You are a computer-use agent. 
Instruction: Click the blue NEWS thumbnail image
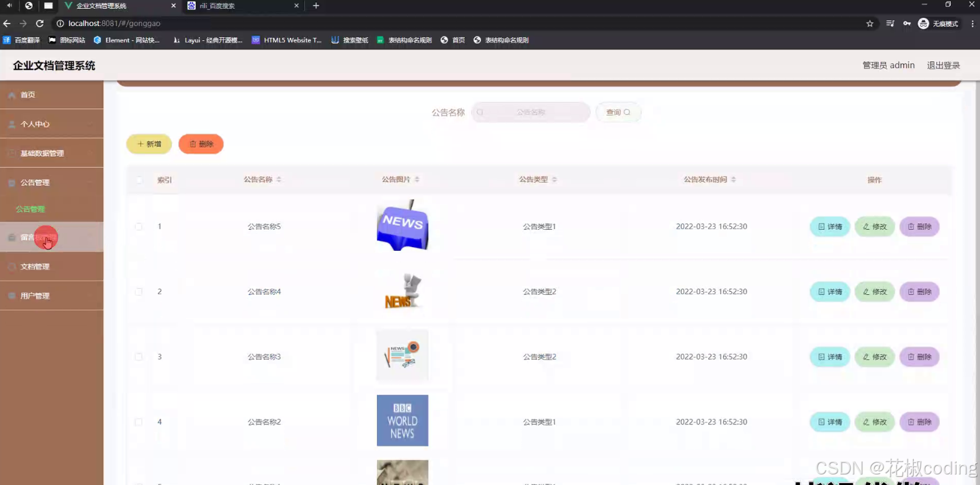[402, 225]
